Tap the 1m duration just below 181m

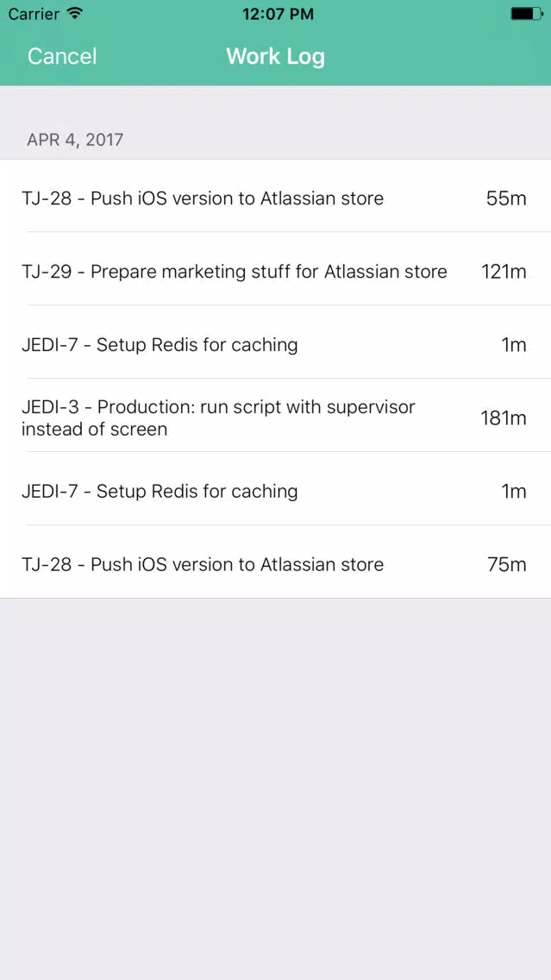[514, 492]
